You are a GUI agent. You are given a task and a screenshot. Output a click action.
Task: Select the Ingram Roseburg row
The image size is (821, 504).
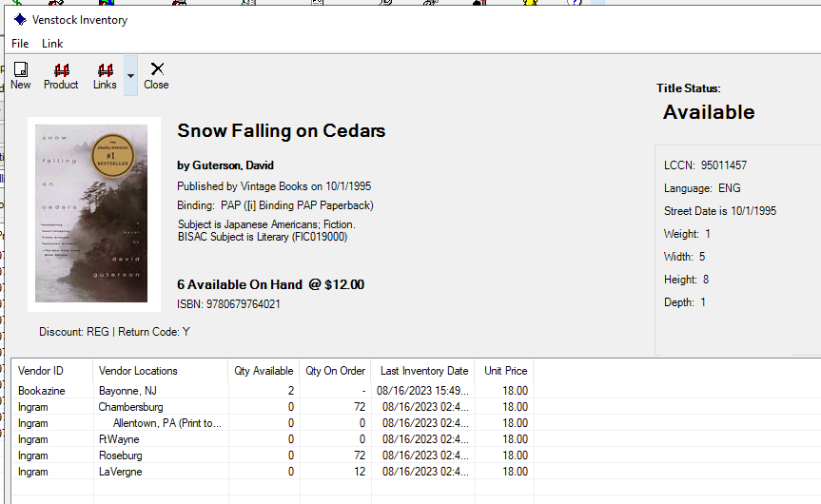(x=273, y=456)
